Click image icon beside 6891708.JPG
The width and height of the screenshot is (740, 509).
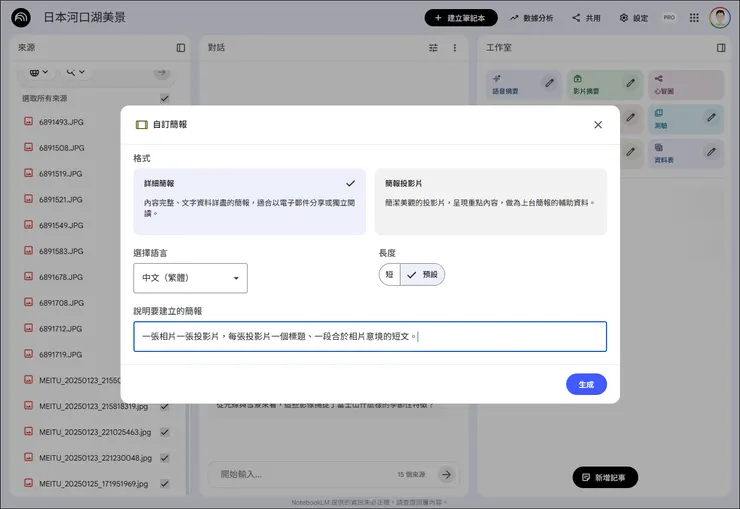click(28, 302)
